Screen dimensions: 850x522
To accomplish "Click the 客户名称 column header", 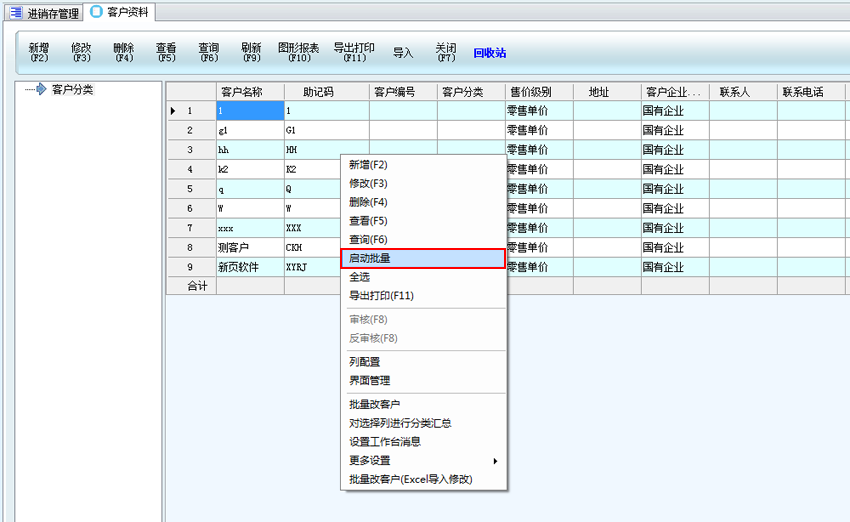I will [x=240, y=92].
